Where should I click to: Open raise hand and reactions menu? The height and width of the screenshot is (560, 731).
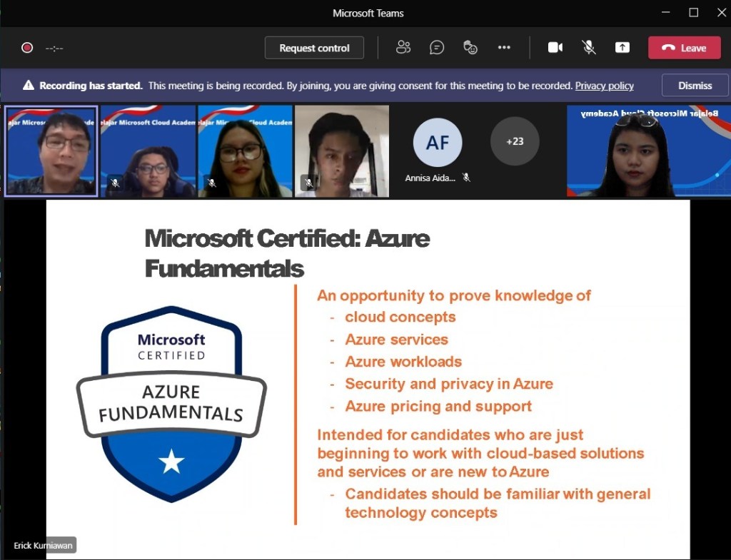pos(470,48)
